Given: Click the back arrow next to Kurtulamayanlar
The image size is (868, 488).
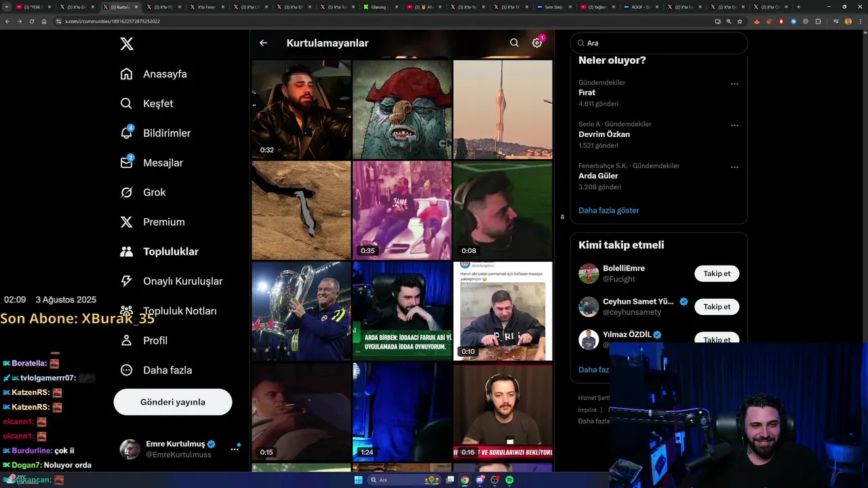Looking at the screenshot, I should coord(263,43).
